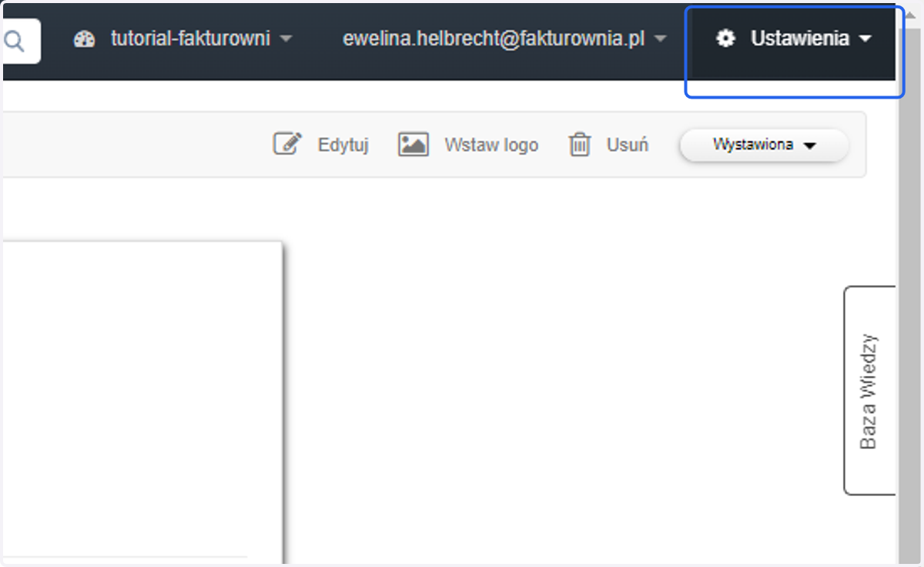Open the Wystawiona status dropdown

pyautogui.click(x=764, y=145)
